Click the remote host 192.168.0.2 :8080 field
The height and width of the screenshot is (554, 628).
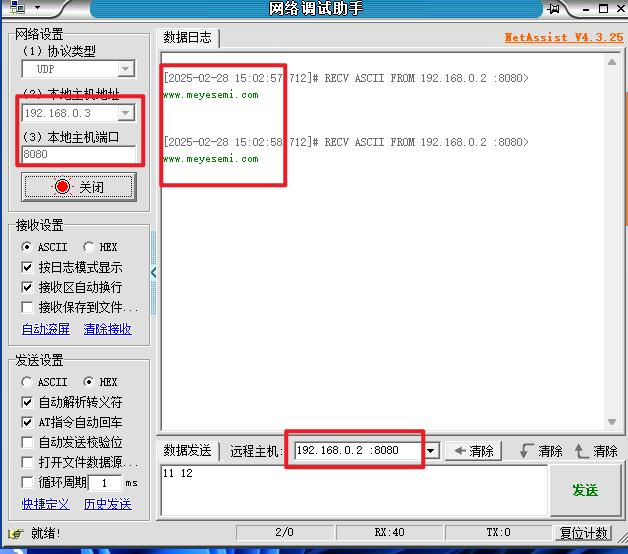click(359, 450)
